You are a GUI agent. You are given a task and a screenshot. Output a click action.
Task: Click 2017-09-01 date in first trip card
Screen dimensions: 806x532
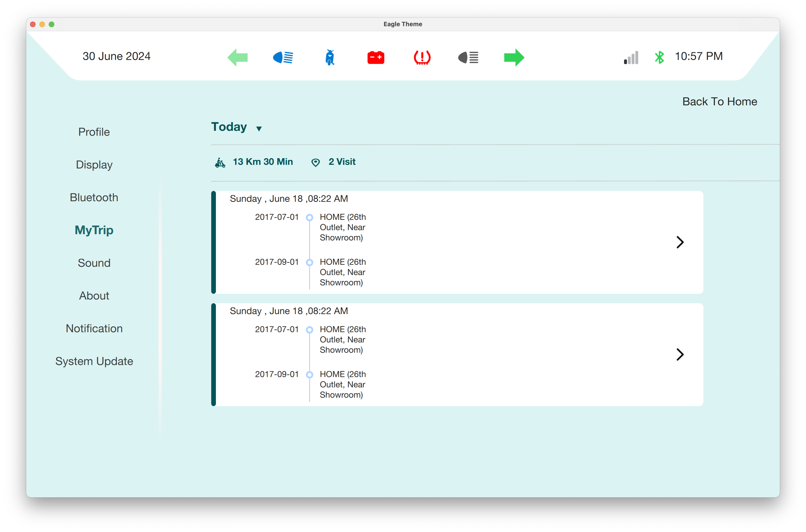click(277, 262)
